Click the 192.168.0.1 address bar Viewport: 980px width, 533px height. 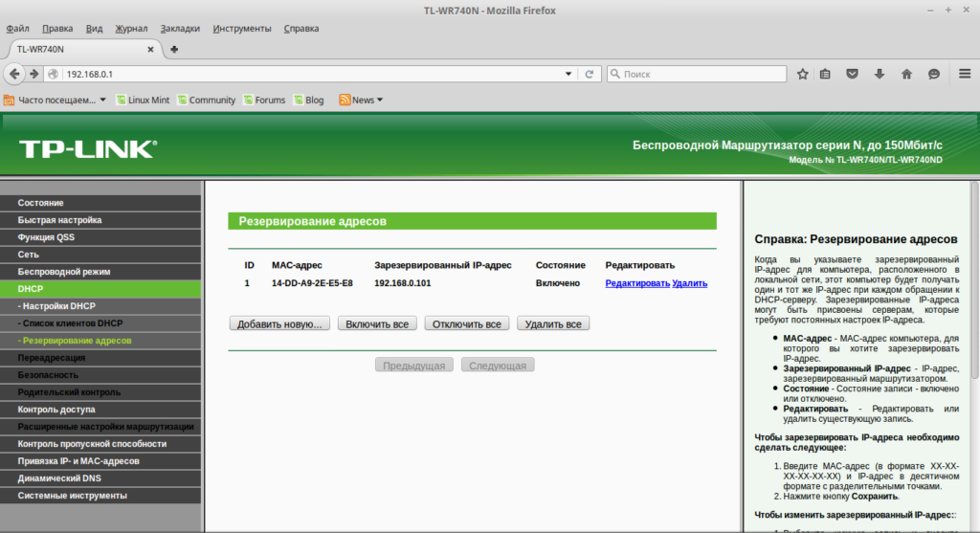pos(313,74)
